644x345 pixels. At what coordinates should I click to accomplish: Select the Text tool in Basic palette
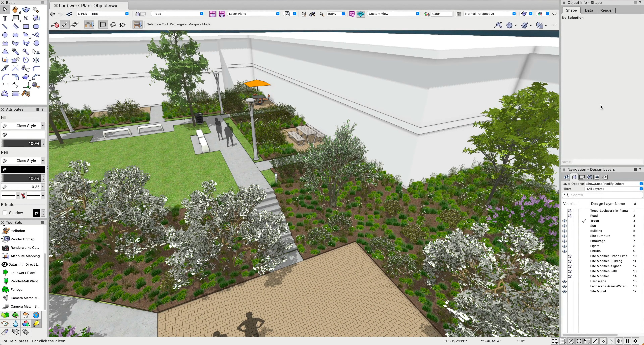pos(5,18)
